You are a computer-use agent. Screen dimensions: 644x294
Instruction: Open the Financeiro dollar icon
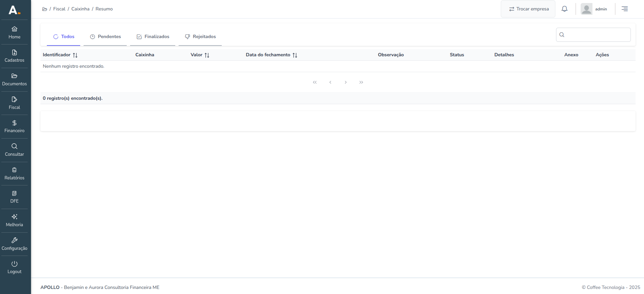coord(14,123)
